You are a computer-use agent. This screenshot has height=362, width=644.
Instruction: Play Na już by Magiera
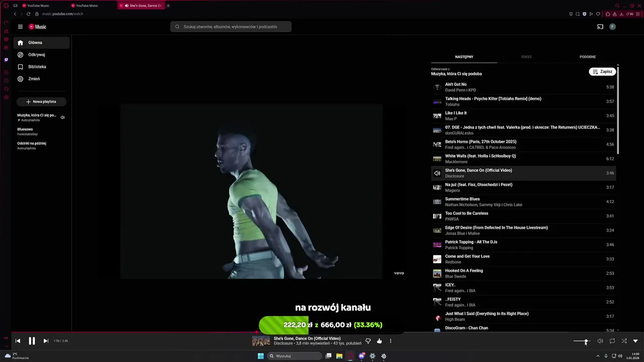523,188
